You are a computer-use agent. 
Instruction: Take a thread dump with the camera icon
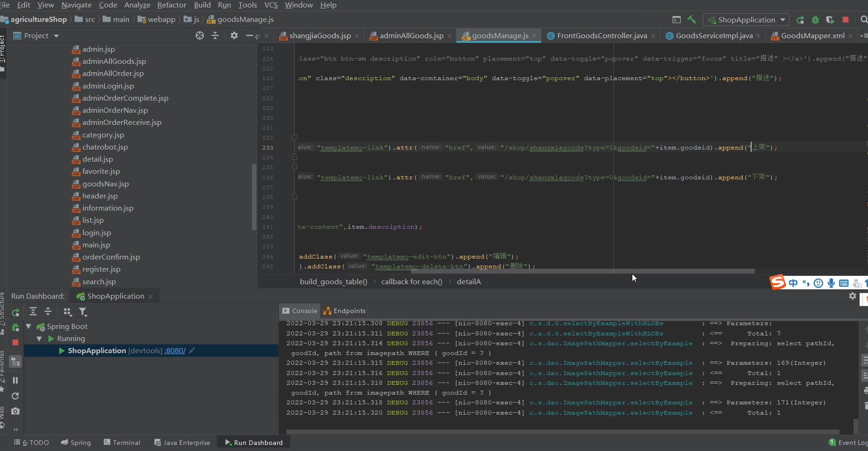pos(15,411)
